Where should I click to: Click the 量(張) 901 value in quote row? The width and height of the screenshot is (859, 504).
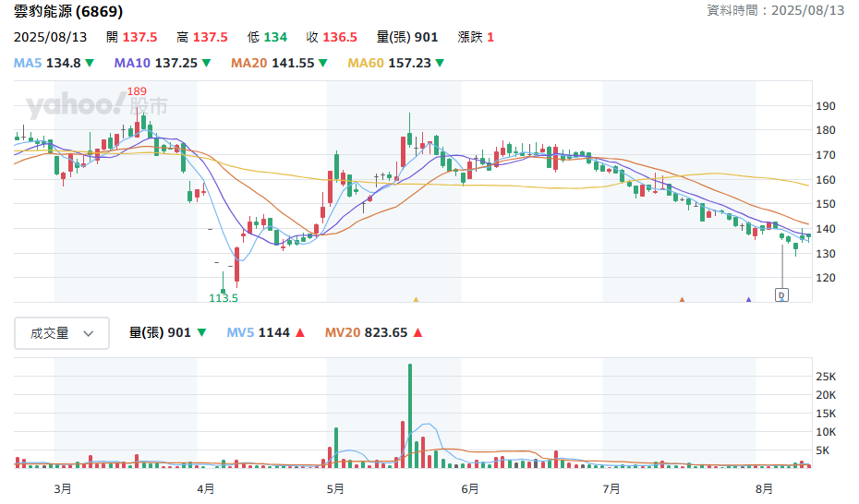click(x=407, y=37)
